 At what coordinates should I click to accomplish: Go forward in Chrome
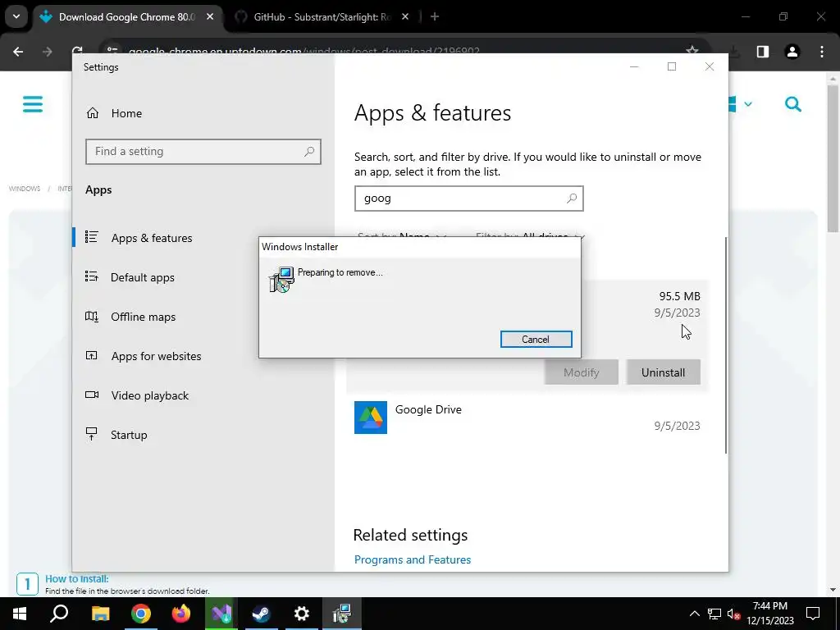48,52
